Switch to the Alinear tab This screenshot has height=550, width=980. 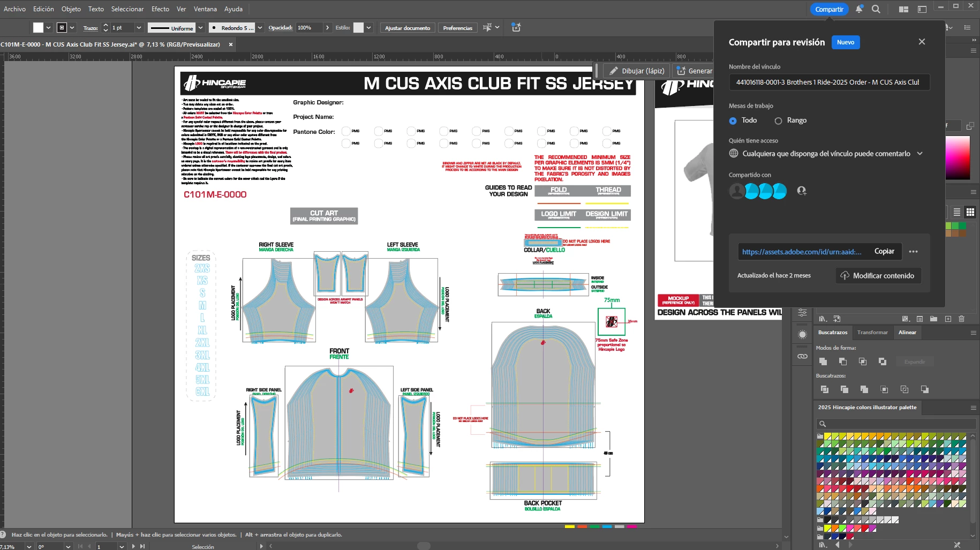click(x=907, y=333)
